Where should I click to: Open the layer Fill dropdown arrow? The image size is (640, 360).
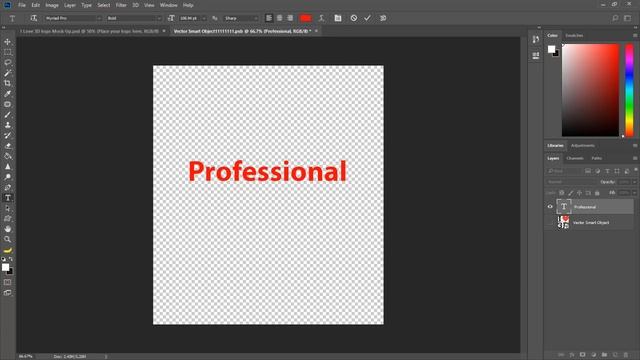[635, 193]
